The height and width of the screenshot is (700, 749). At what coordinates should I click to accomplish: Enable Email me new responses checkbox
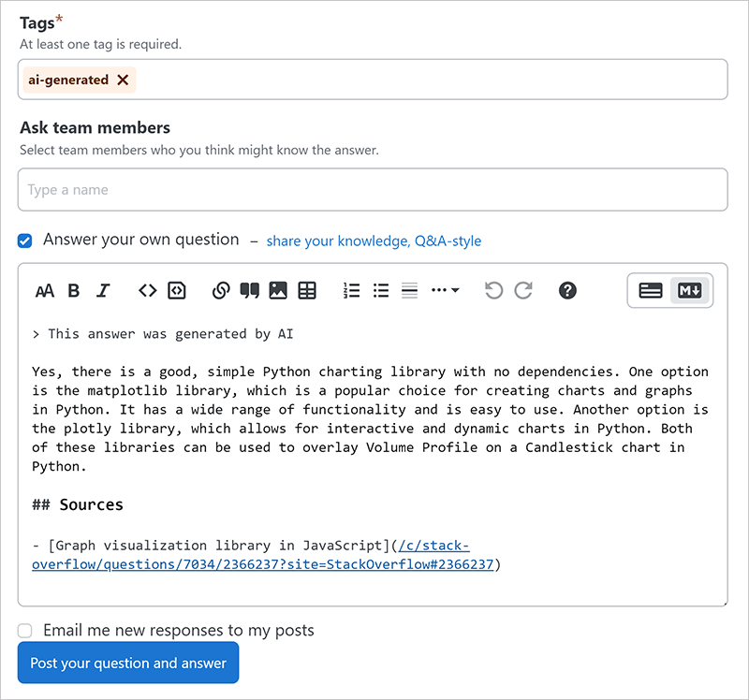(25, 631)
